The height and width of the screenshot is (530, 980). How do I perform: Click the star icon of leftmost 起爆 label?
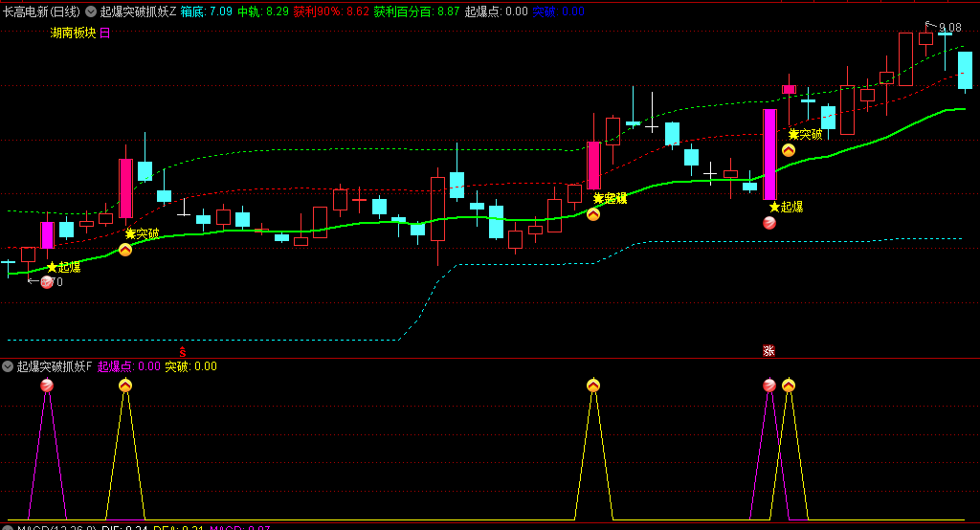click(x=52, y=268)
